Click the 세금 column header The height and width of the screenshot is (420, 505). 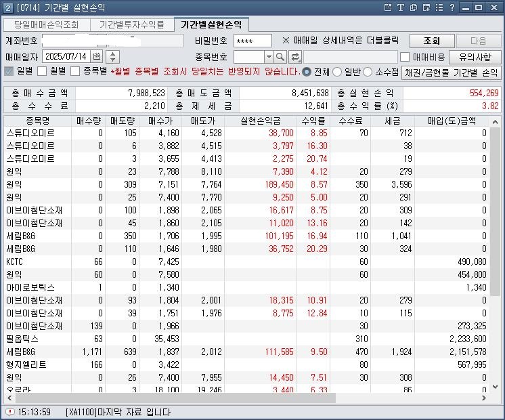coord(392,121)
